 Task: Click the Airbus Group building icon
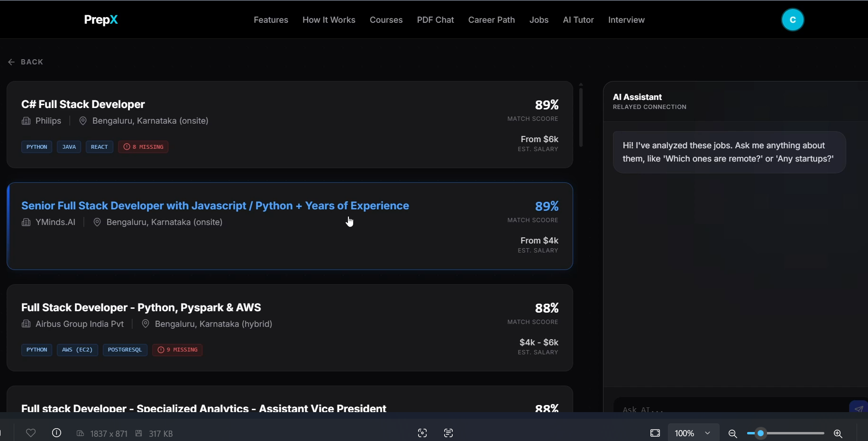26,324
